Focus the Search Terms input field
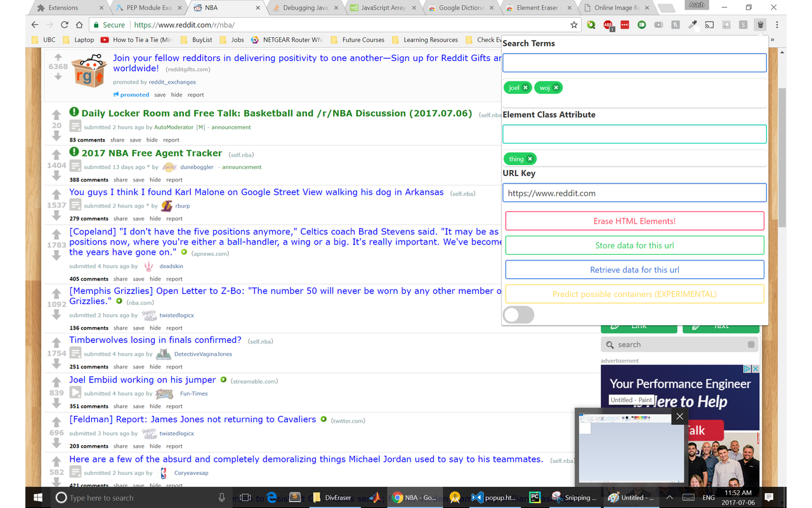 [x=634, y=62]
